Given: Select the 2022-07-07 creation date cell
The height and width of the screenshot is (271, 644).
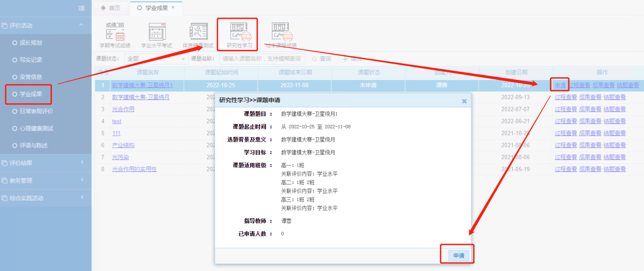Looking at the screenshot, I should click(x=515, y=109).
